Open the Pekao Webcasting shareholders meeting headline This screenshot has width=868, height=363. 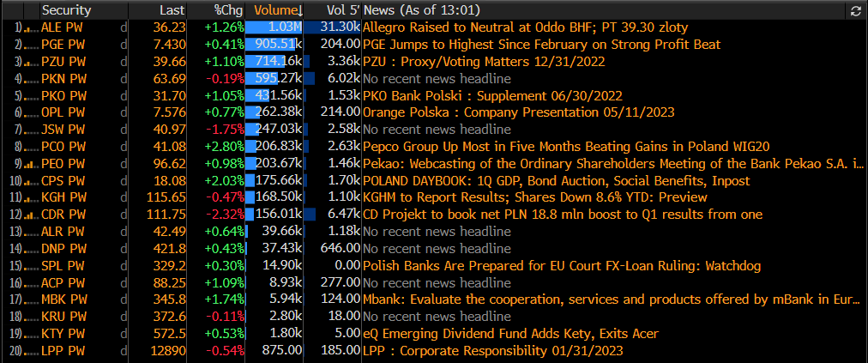[x=613, y=164]
